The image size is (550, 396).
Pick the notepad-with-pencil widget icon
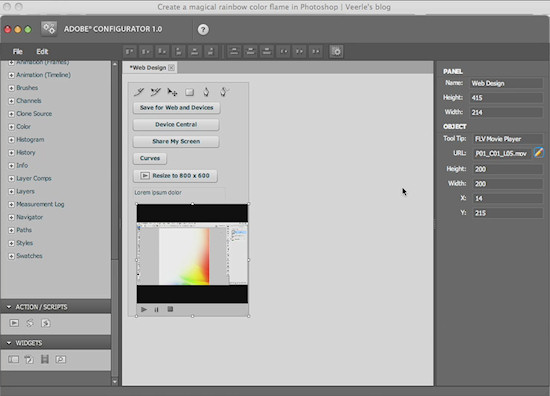(29, 359)
